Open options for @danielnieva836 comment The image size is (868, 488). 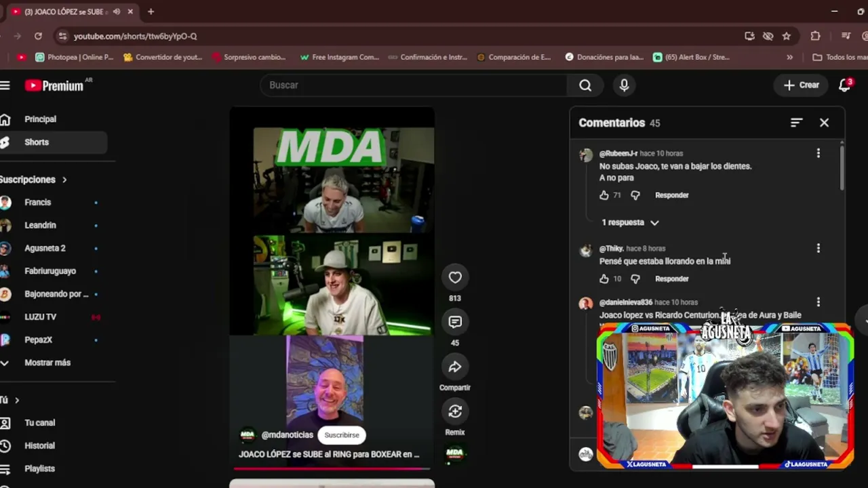tap(818, 302)
